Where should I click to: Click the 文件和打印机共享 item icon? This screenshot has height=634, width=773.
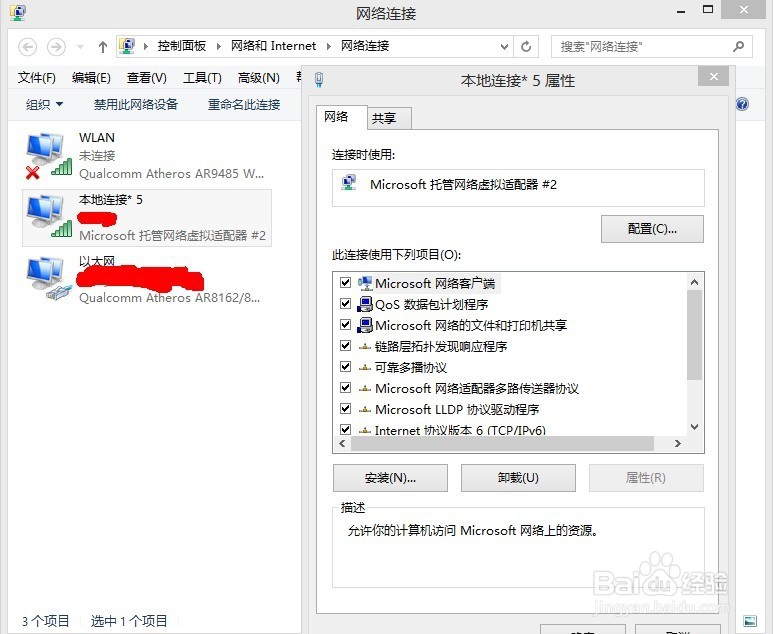[365, 325]
